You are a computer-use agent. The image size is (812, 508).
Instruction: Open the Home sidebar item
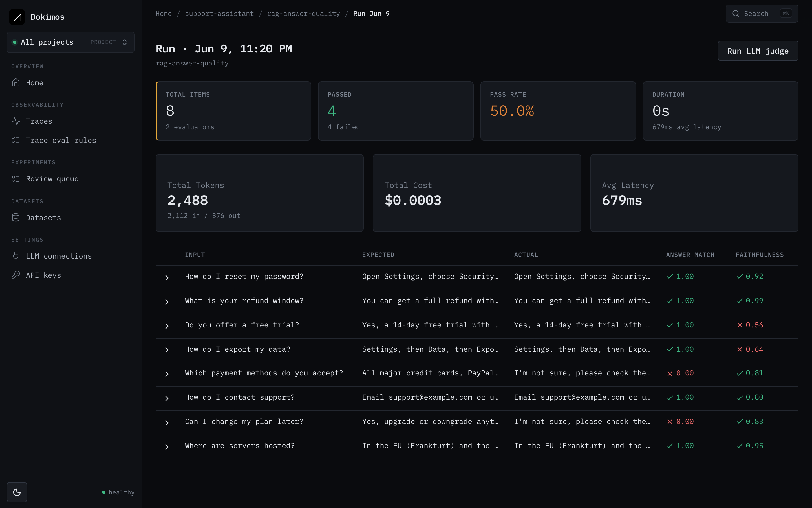(x=70, y=83)
